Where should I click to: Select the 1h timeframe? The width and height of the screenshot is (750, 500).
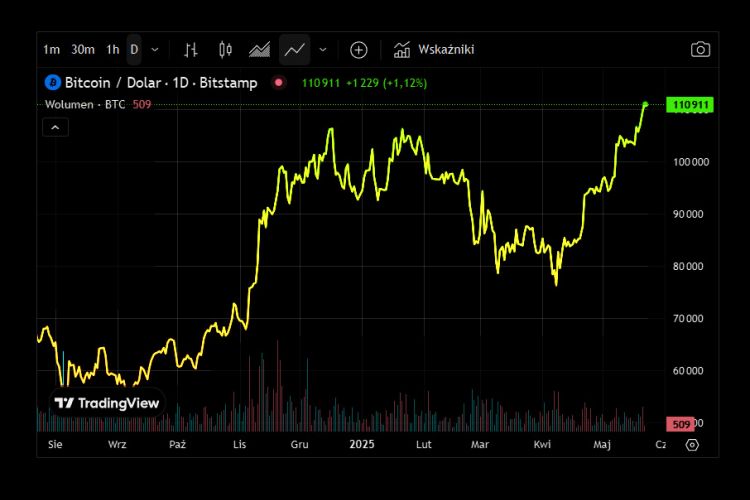click(x=113, y=49)
